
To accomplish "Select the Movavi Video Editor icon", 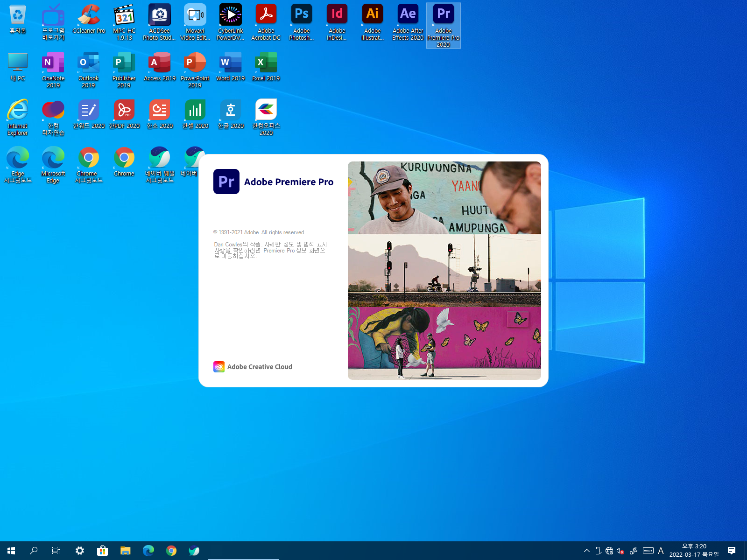I will [195, 22].
